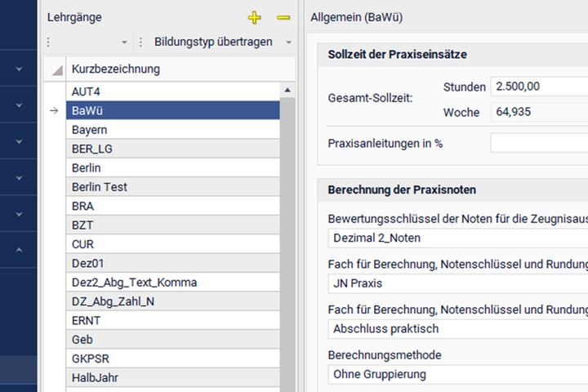
Task: Click the grid corner triangle beside Kurzbezeichnung
Action: [57, 69]
